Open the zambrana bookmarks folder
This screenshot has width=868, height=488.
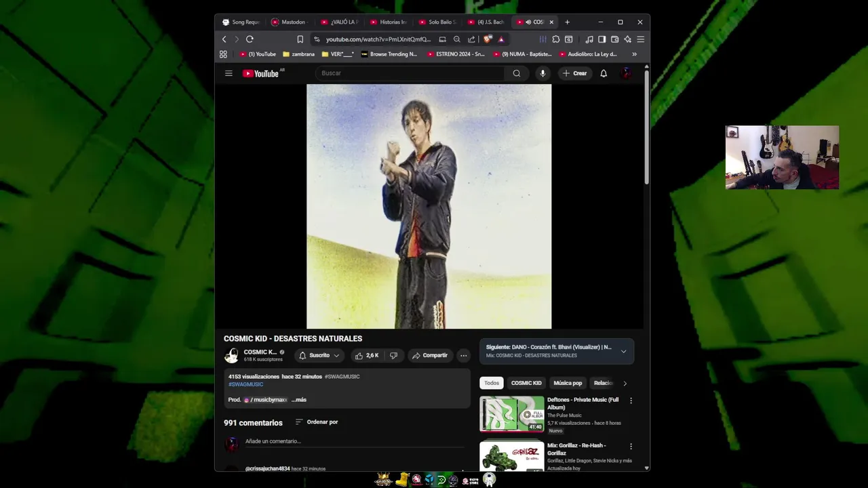pyautogui.click(x=298, y=54)
